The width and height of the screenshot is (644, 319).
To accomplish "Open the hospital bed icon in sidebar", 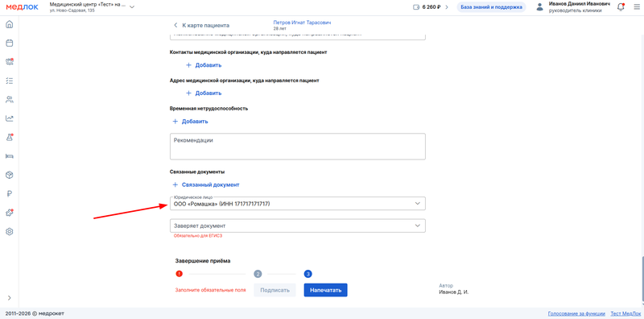I will [x=10, y=156].
